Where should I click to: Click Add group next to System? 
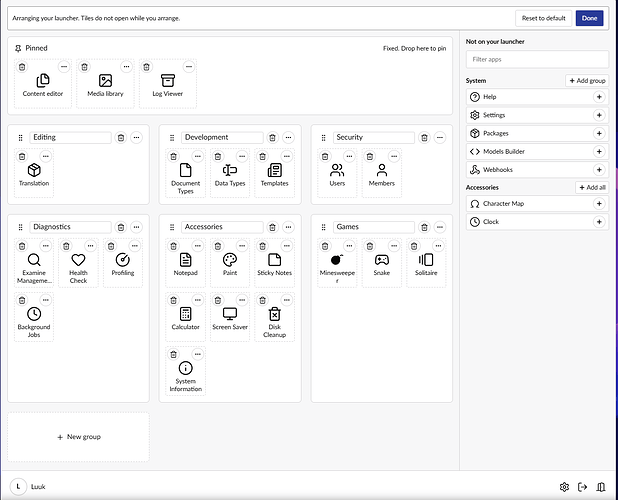point(587,81)
